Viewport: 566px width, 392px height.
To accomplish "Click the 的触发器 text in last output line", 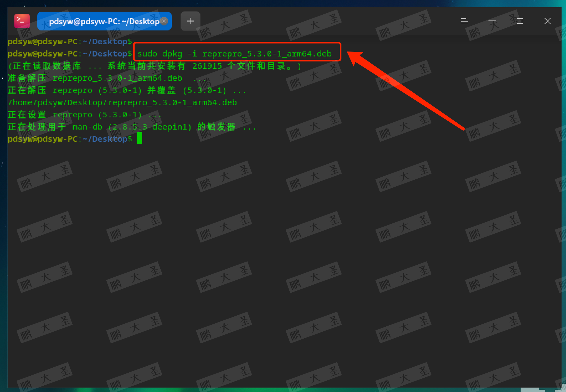I will 216,127.
